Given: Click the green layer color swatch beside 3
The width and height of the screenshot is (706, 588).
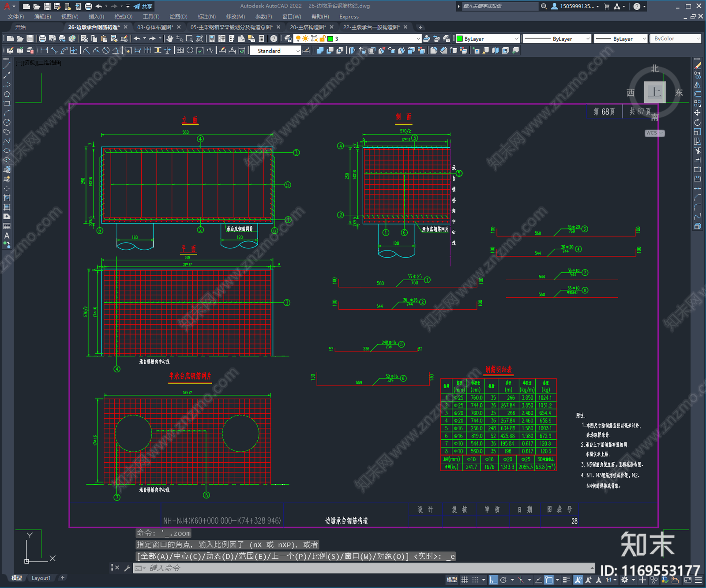Looking at the screenshot, I should tap(330, 39).
